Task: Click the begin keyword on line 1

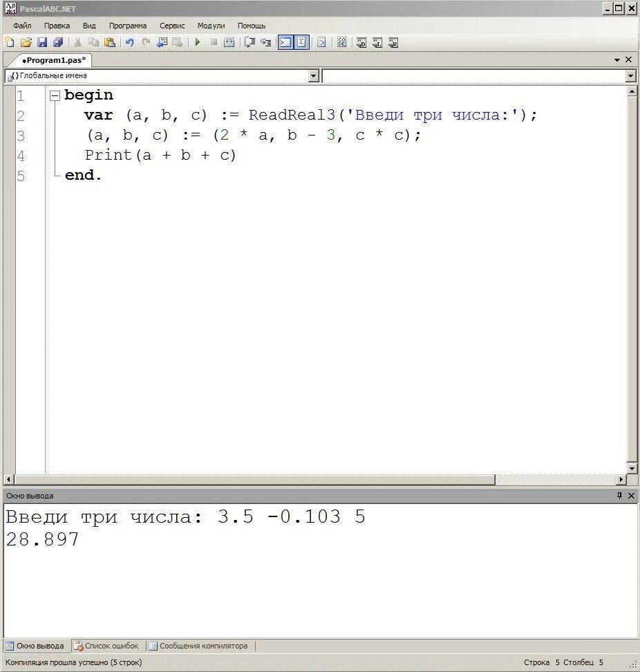Action: tap(88, 95)
